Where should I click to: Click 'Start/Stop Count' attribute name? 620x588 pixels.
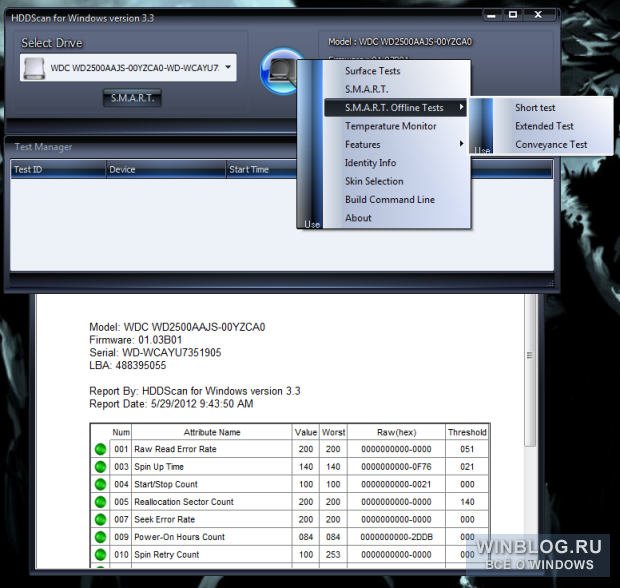click(x=166, y=484)
